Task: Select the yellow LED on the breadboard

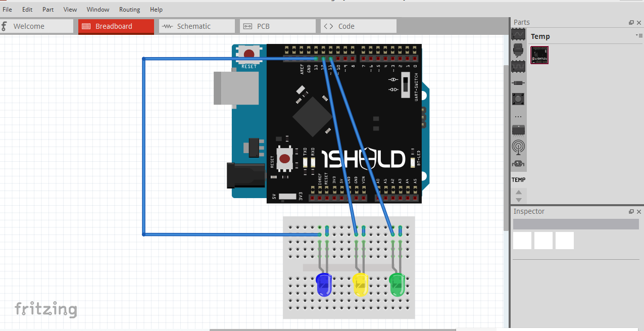Action: click(360, 284)
